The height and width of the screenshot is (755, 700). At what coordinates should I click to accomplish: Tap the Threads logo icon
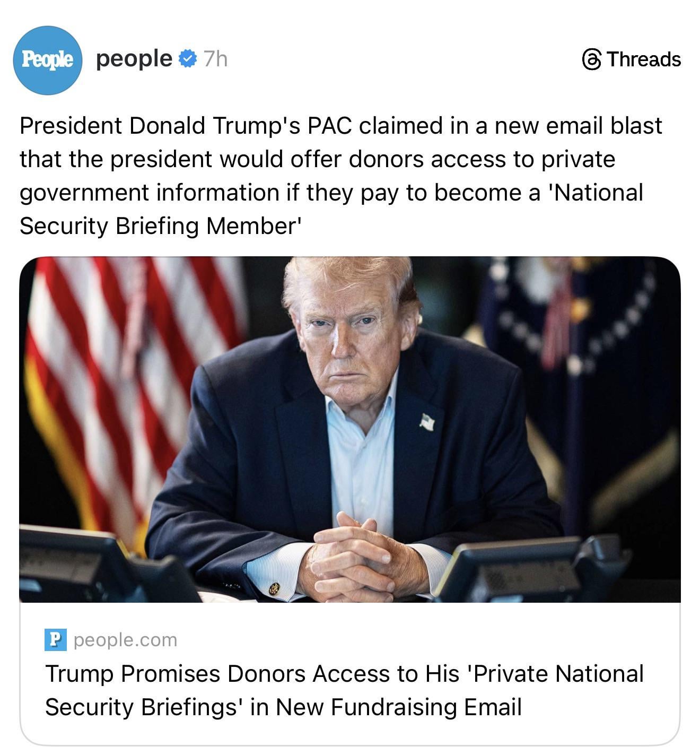tap(592, 59)
